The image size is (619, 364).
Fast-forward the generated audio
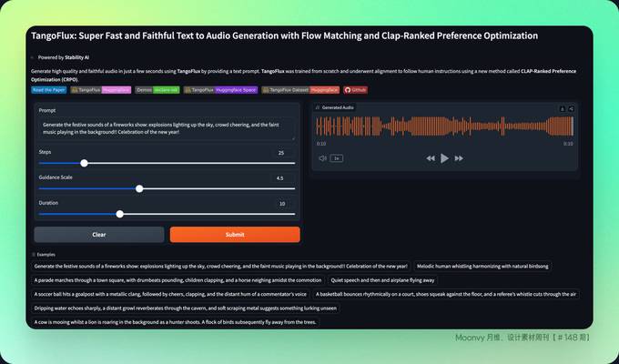point(459,158)
